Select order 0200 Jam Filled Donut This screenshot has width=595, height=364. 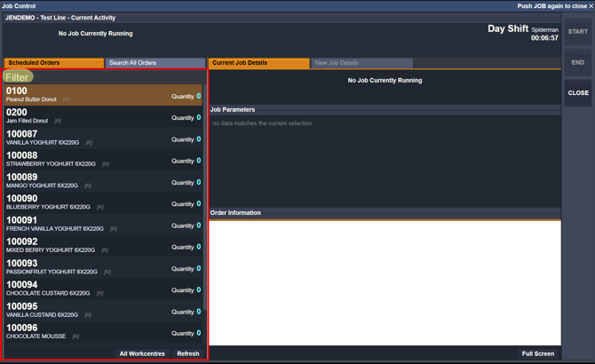click(103, 116)
